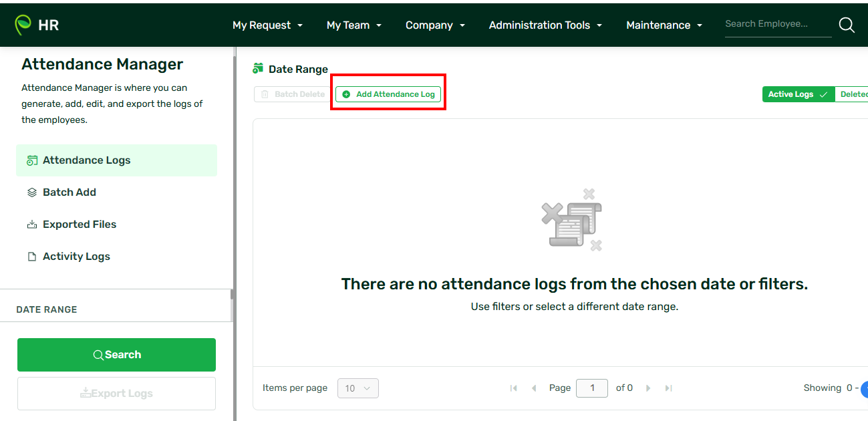Click the 'Showing 0 -' text

coord(831,388)
